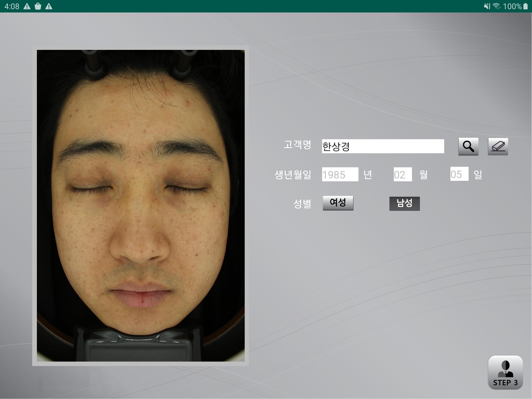Click the 성별 label
This screenshot has width=532, height=399.
[x=302, y=203]
